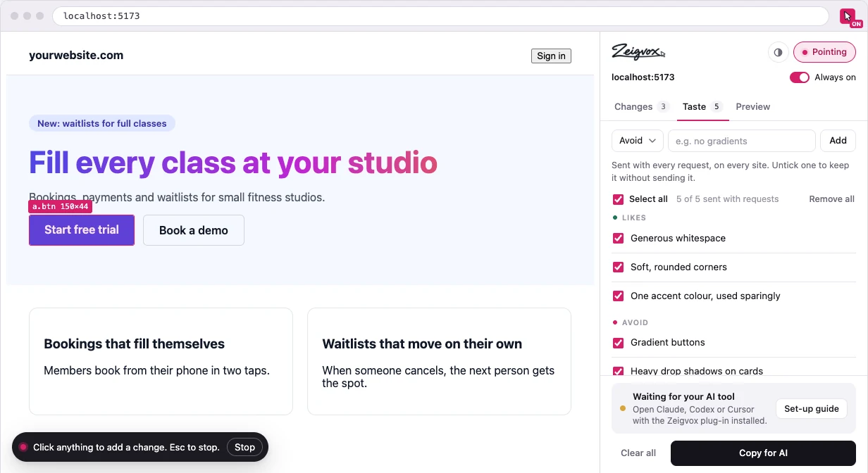Click the browser address bar localhost:5173
Viewport: 868px width, 473px height.
tap(440, 16)
